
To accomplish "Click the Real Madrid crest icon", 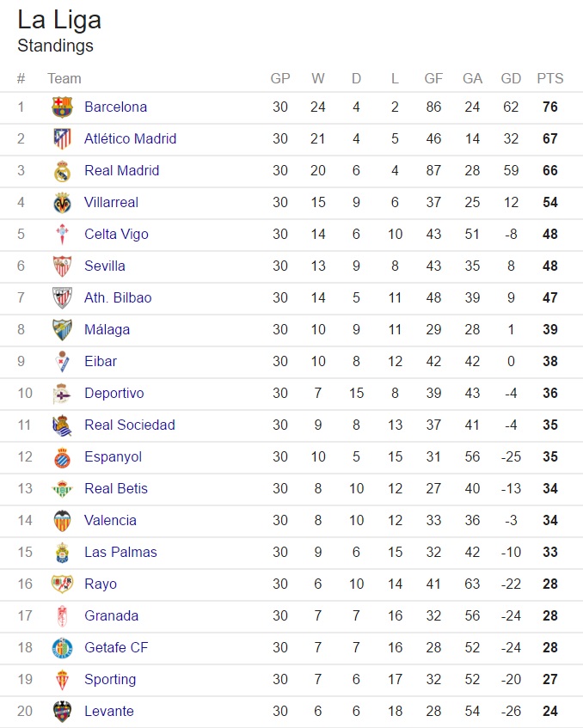I will click(x=62, y=171).
